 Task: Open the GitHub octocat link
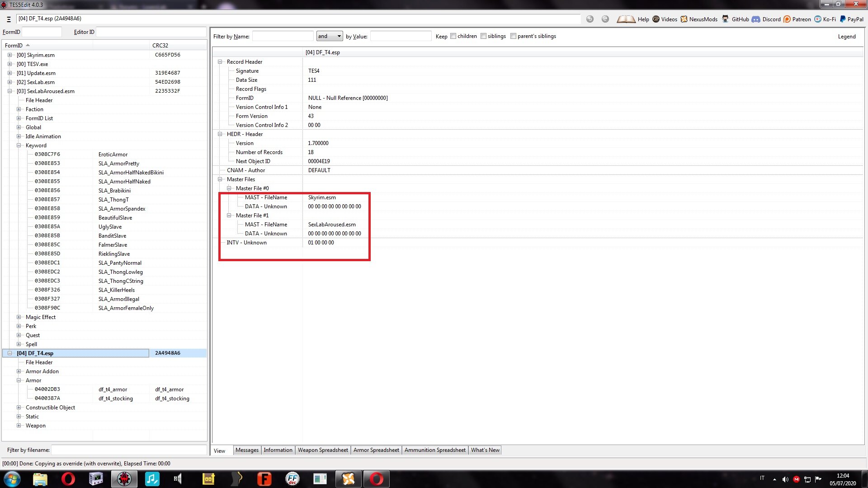725,19
